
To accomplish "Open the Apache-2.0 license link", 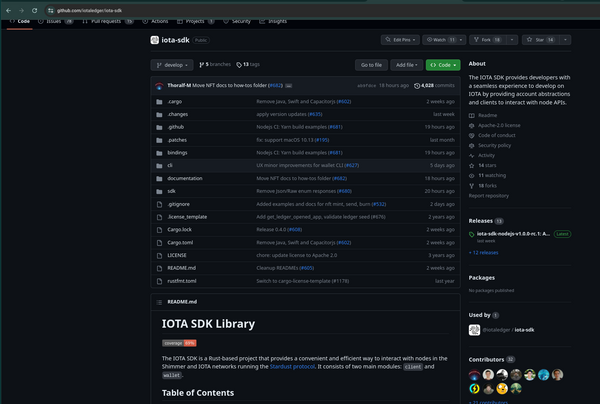I will [x=499, y=125].
